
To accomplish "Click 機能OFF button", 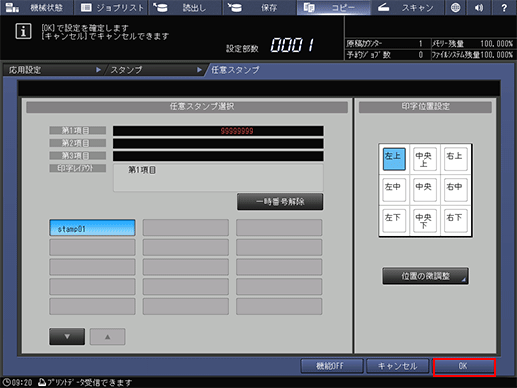I will pyautogui.click(x=332, y=366).
